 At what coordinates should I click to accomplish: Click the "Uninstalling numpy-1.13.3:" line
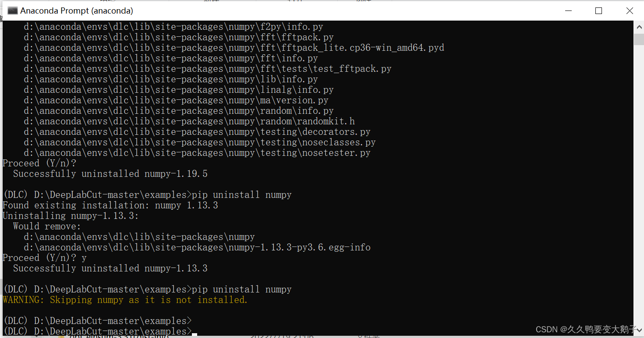tap(71, 216)
